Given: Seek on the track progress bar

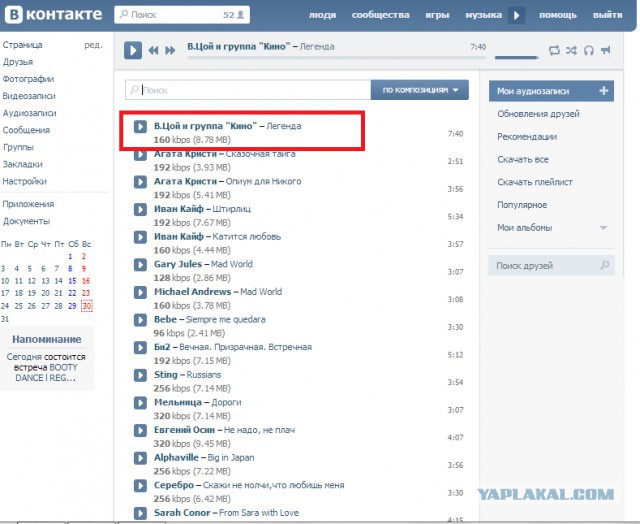Looking at the screenshot, I should [x=336, y=58].
